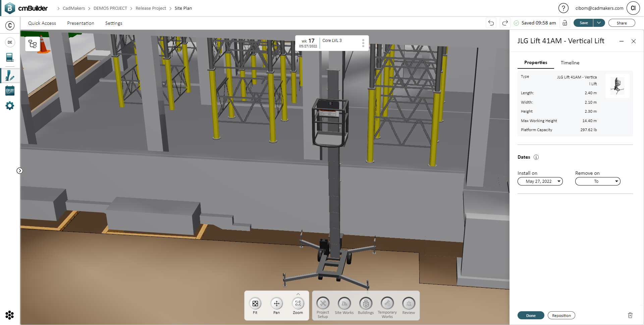This screenshot has width=644, height=325.
Task: Select the Pan tool
Action: tap(276, 306)
